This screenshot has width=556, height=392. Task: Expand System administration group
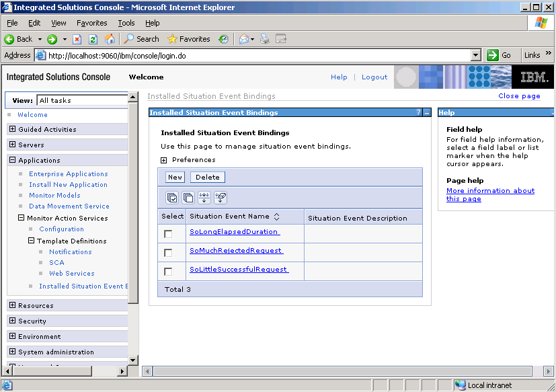tap(12, 352)
